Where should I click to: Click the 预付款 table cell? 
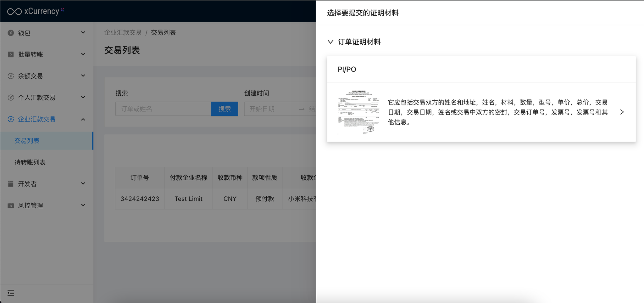point(265,199)
